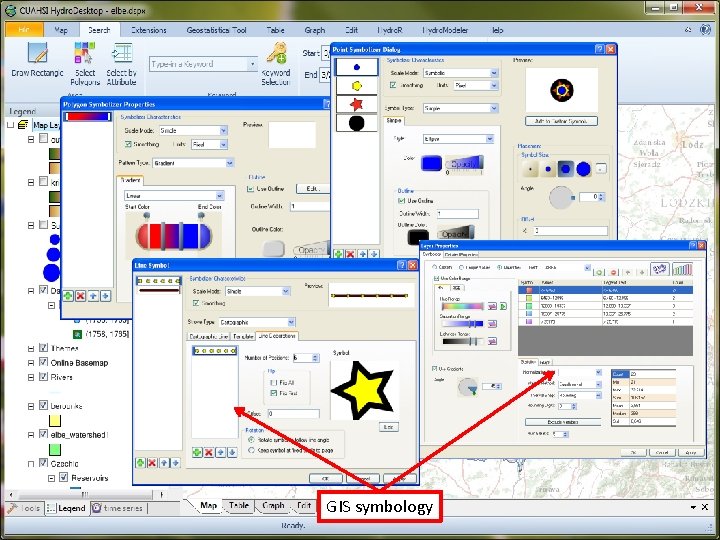Select the Draw Rectangle tool
The height and width of the screenshot is (540, 720).
pyautogui.click(x=37, y=59)
